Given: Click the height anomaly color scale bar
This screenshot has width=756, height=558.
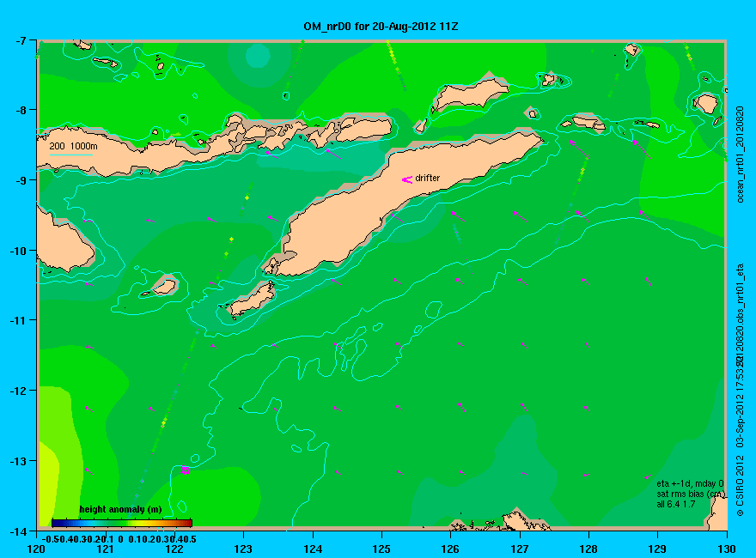Looking at the screenshot, I should (x=121, y=523).
